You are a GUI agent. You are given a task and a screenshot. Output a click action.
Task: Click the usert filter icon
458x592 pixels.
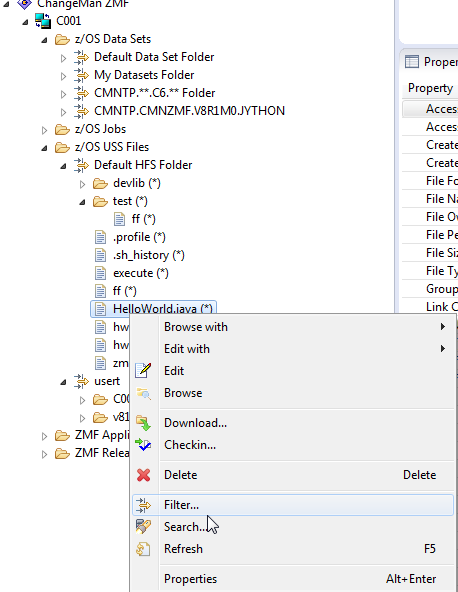tap(81, 381)
